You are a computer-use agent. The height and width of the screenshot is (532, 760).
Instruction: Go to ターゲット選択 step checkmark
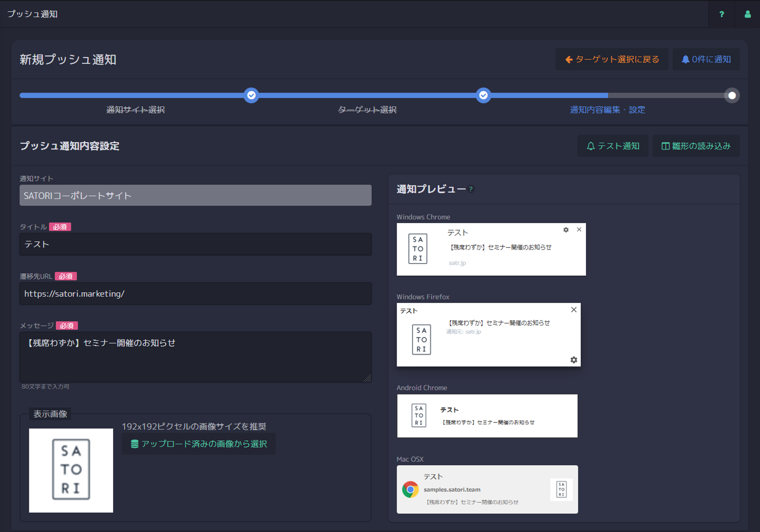pos(483,95)
